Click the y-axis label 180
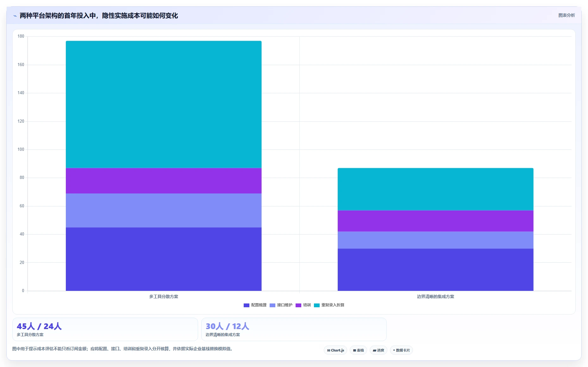Viewport: 588px width, 367px height. [x=21, y=36]
